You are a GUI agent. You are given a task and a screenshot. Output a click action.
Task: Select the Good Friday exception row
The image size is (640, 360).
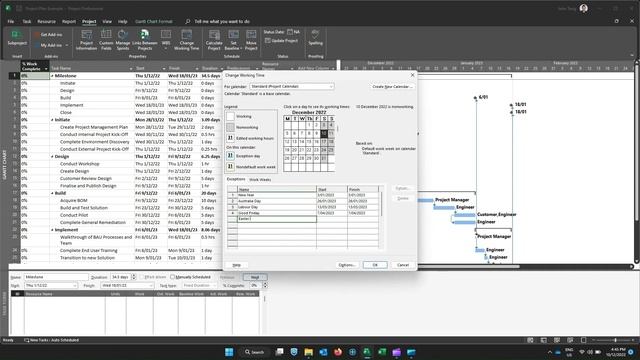pos(304,213)
